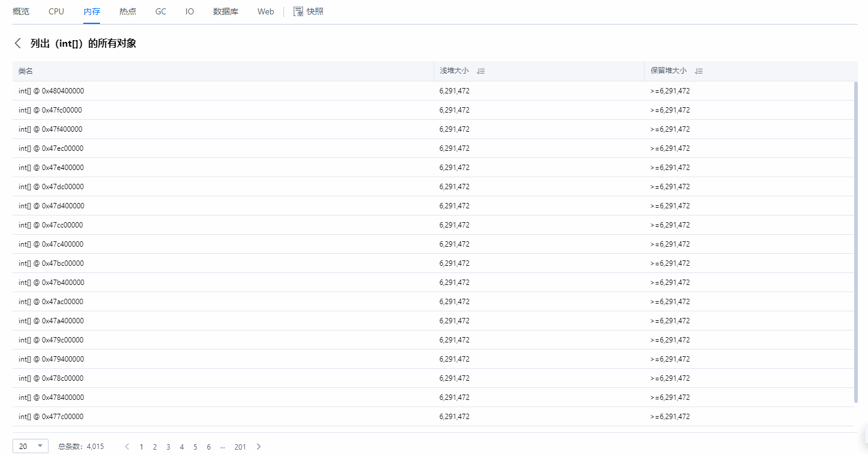Select row int[] @ 0x47cc00000
Viewport: 868px width, 455px height.
tap(433, 225)
